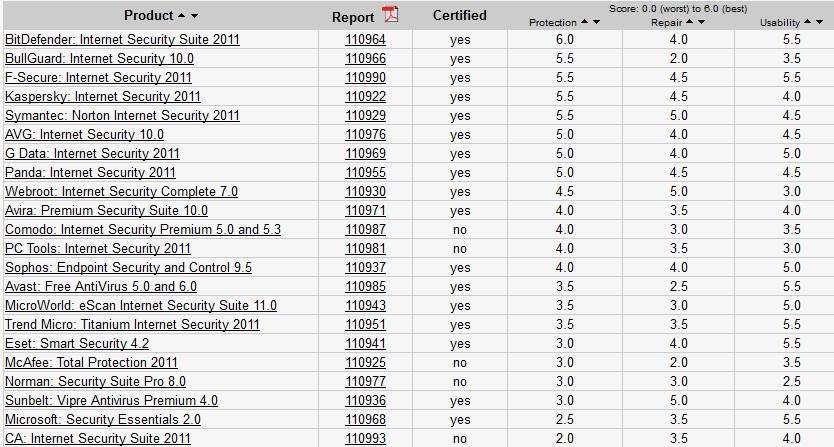
Task: Sort Product column descending with down arrow
Action: 194,16
